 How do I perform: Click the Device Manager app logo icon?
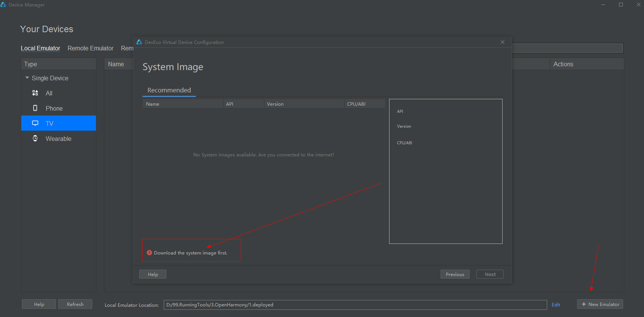[x=3, y=5]
